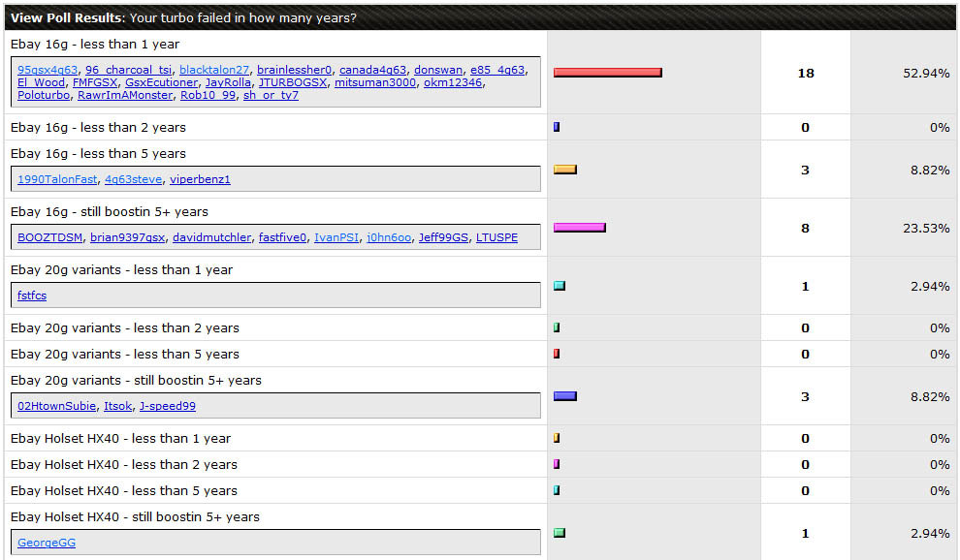
Task: Select text 'Ebay 20g variants - less than 5 years'
Action: [x=125, y=355]
